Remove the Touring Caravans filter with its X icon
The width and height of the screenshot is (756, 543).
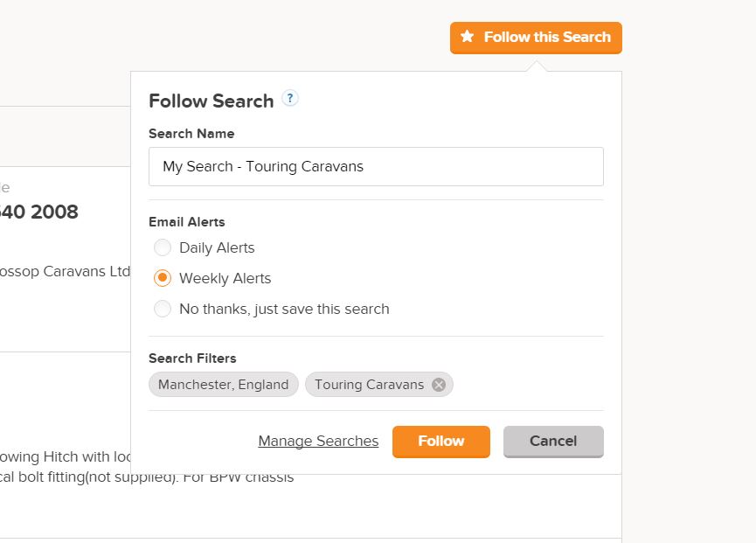pos(439,385)
